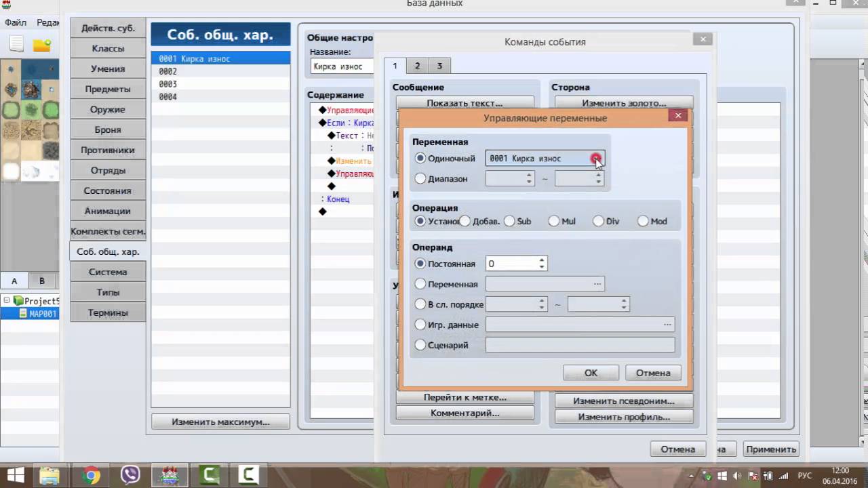Select the Mod operation radio button
The image size is (868, 488).
click(x=643, y=221)
